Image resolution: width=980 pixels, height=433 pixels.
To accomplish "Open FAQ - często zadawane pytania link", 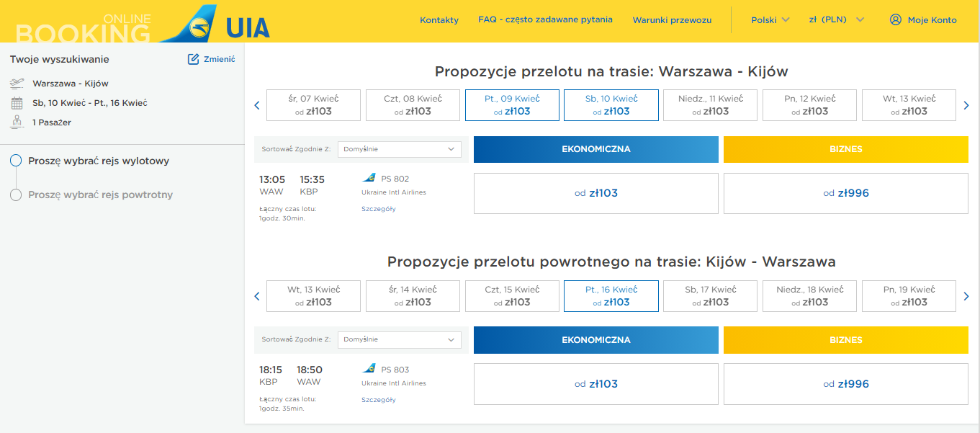I will [545, 19].
